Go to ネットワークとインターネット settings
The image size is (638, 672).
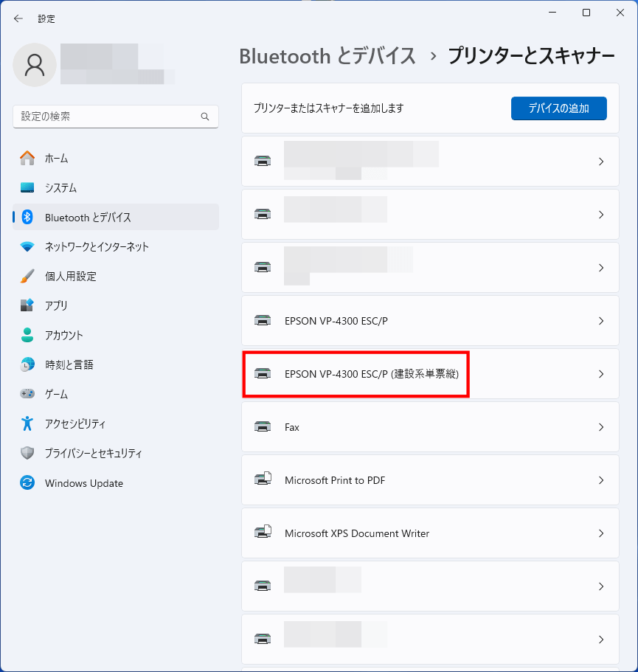tap(97, 247)
